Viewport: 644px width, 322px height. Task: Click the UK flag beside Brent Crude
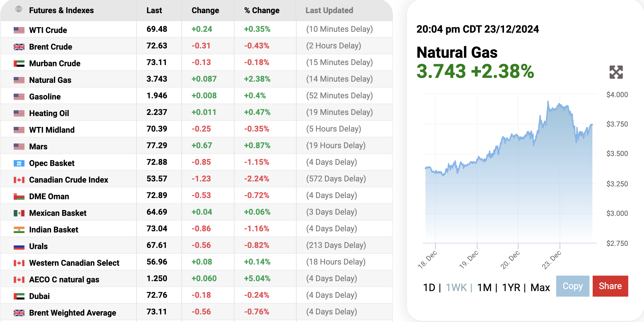tap(19, 47)
